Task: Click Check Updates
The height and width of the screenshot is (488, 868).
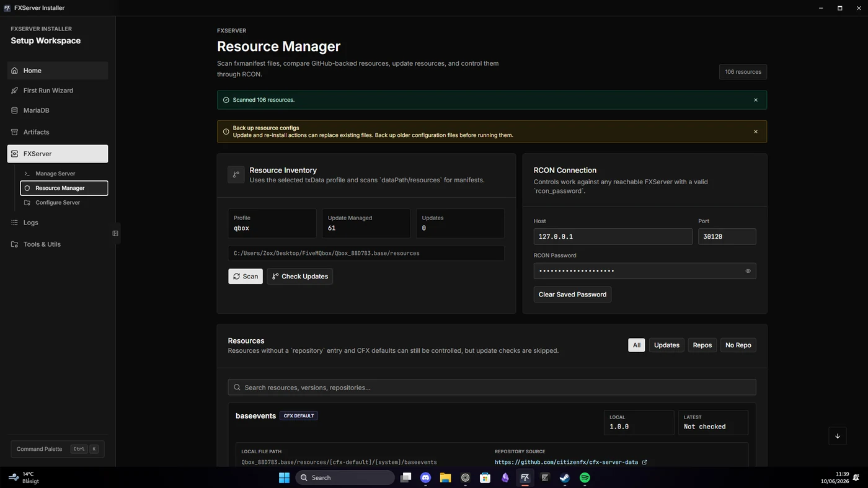Action: coord(300,277)
